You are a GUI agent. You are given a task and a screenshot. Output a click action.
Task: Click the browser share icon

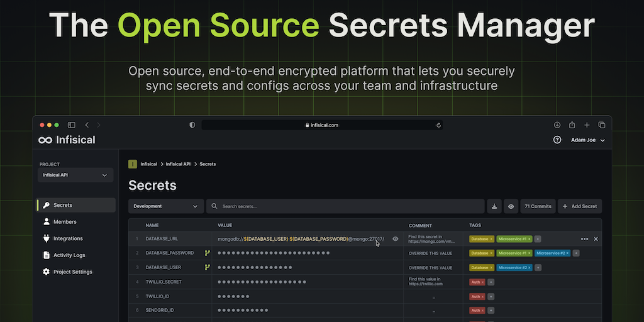tap(572, 125)
